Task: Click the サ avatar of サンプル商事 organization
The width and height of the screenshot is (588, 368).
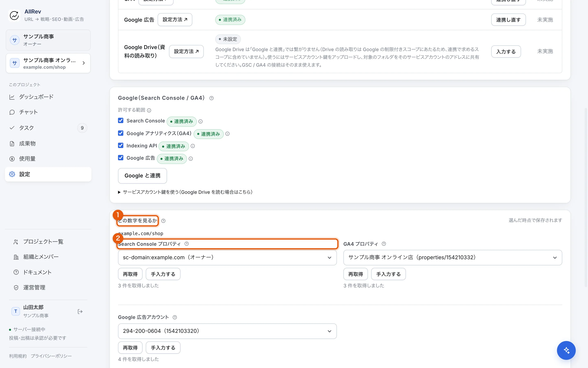Action: pyautogui.click(x=14, y=40)
